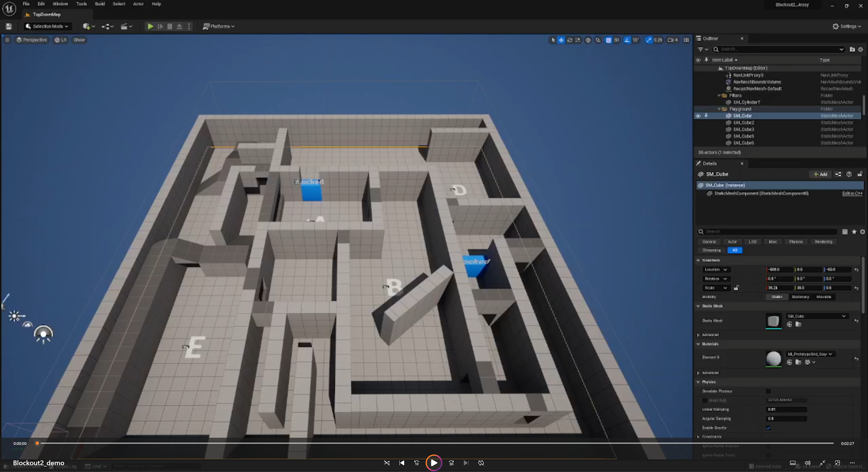Activate the Scale gizmo tool
The image size is (868, 472).
pyautogui.click(x=578, y=40)
